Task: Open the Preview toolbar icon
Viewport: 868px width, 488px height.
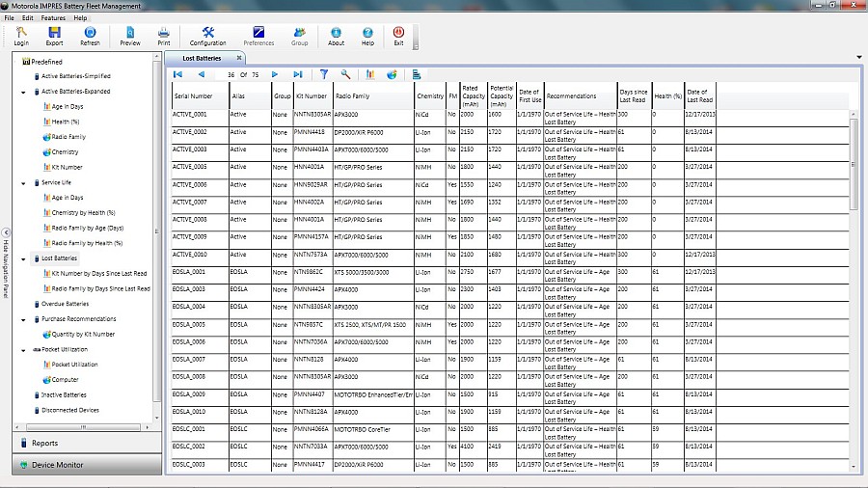Action: click(130, 36)
